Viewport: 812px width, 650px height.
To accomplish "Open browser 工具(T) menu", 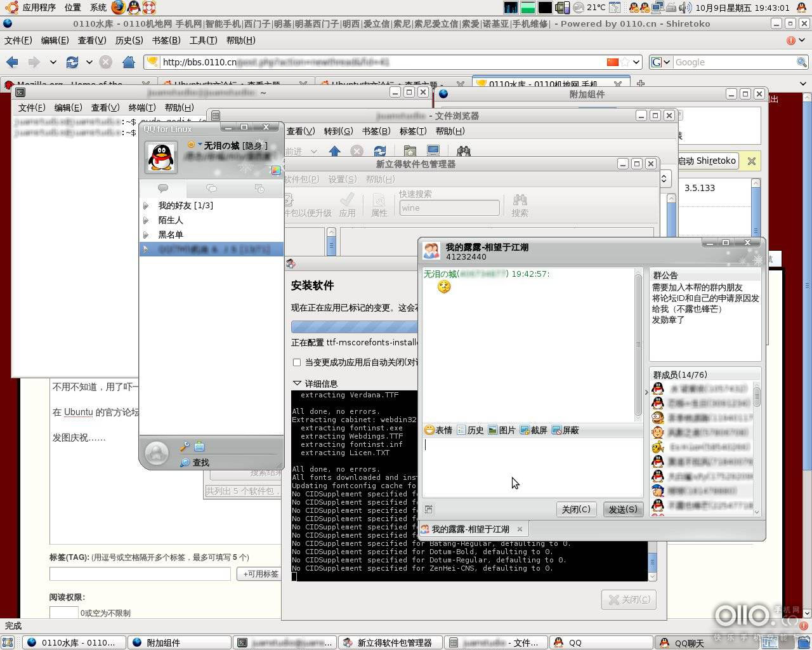I will 204,40.
